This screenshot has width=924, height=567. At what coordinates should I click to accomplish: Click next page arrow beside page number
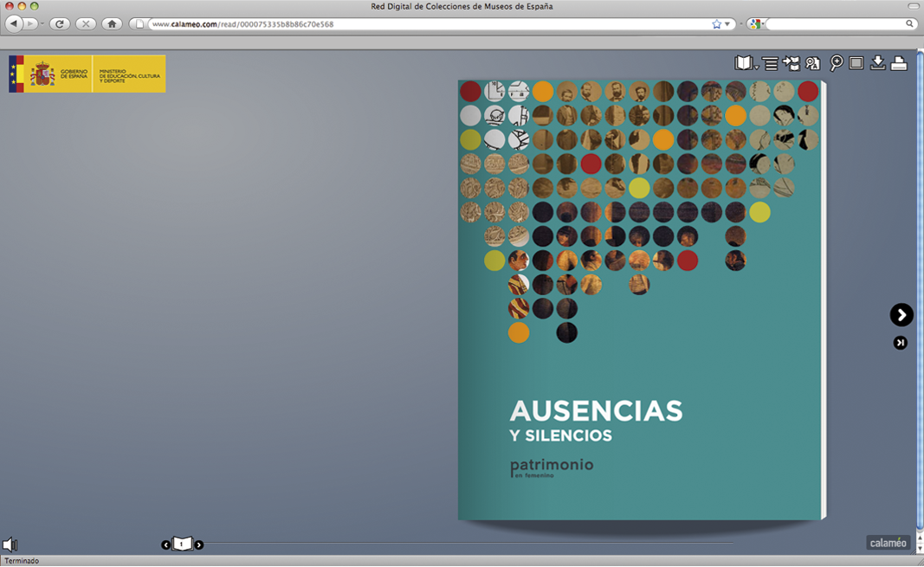click(x=199, y=544)
